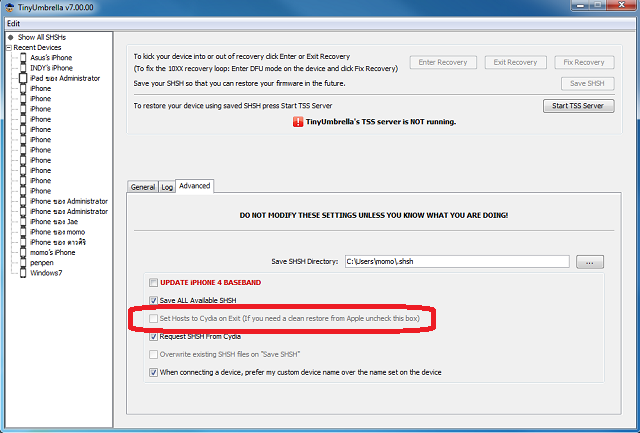640x433 pixels.
Task: Click the Enter Recovery button
Action: [x=443, y=62]
